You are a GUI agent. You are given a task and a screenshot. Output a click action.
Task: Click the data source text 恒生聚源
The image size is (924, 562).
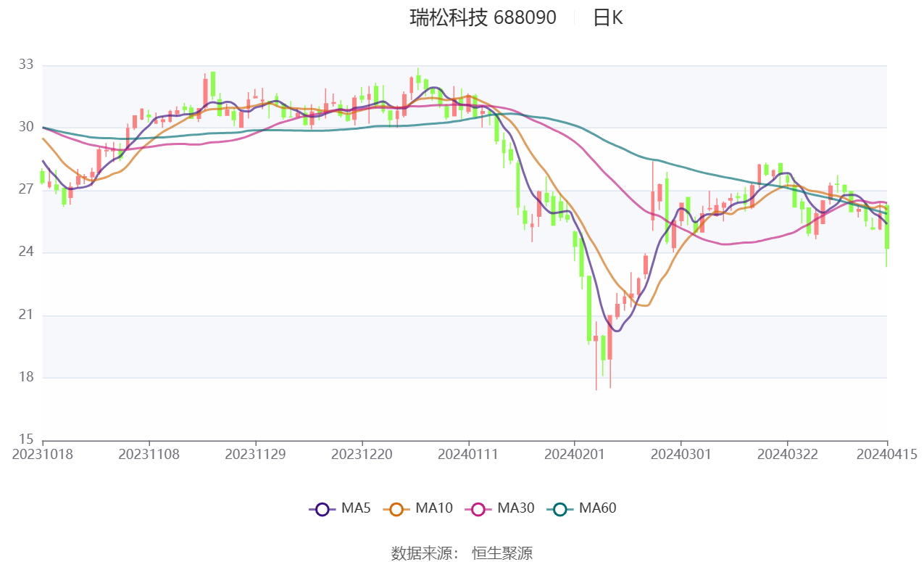tap(502, 553)
